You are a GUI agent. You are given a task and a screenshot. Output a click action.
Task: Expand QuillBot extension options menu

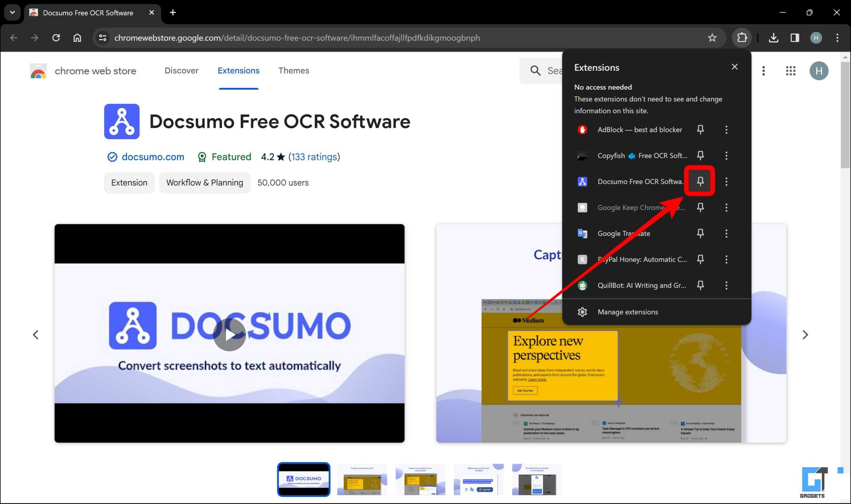pos(727,285)
